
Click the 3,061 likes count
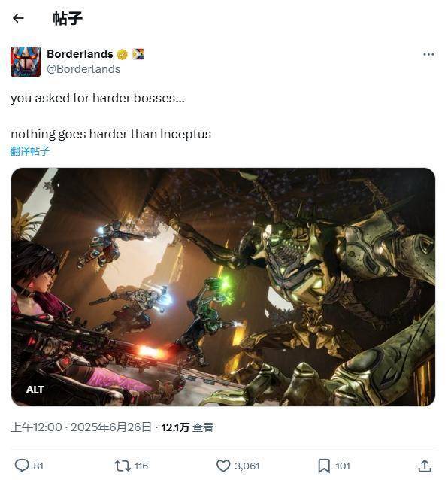coord(247,466)
